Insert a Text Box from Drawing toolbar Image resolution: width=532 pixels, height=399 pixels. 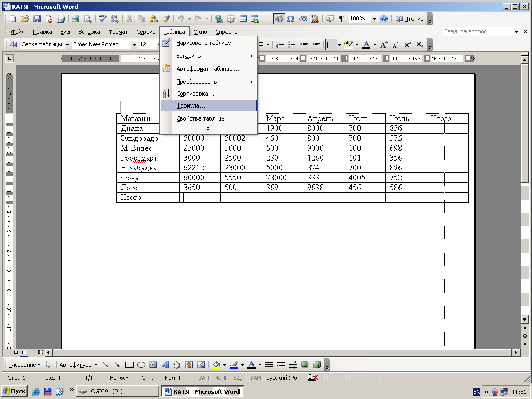coord(153,365)
